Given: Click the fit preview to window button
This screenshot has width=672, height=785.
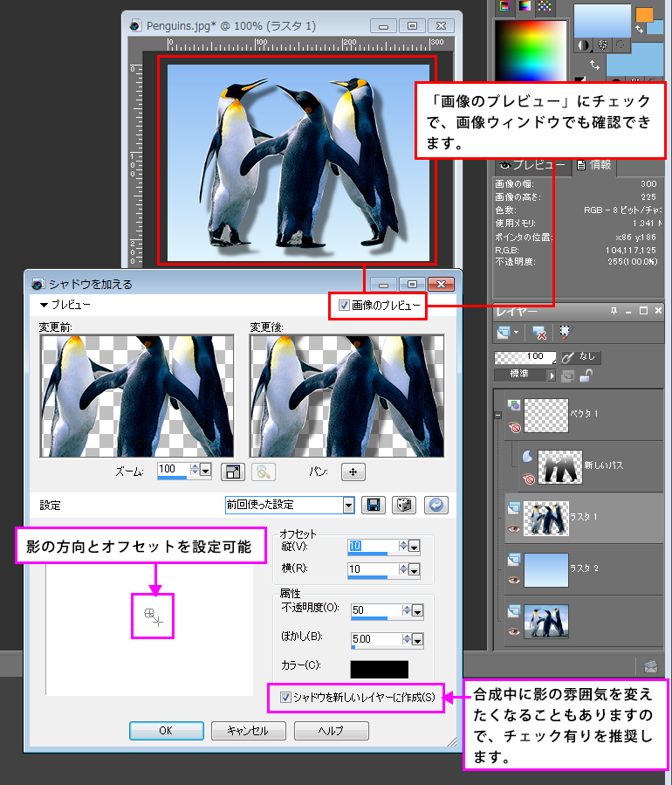Looking at the screenshot, I should pyautogui.click(x=233, y=472).
